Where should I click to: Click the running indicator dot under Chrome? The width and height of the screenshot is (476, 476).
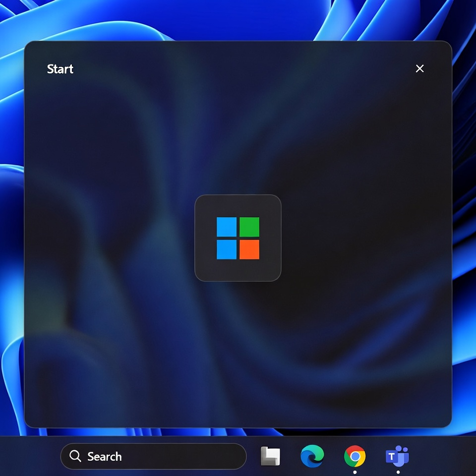(x=355, y=472)
